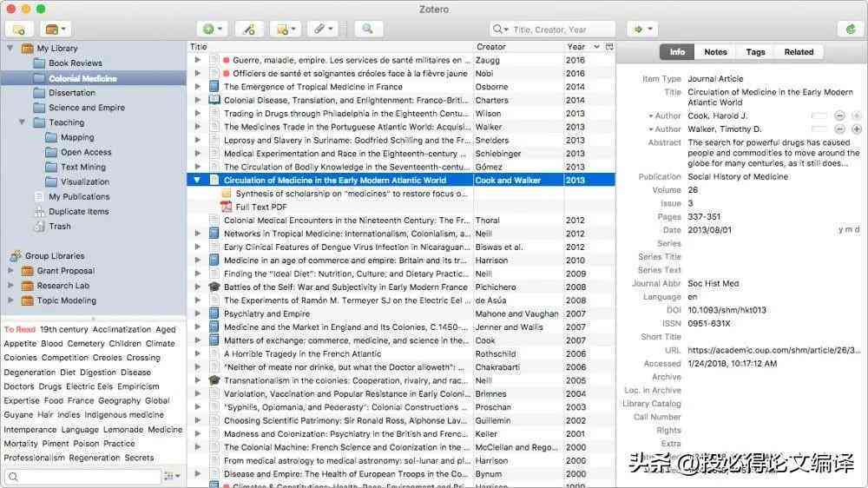Toggle name field mode for Walker, Timothy D.

pyautogui.click(x=819, y=129)
